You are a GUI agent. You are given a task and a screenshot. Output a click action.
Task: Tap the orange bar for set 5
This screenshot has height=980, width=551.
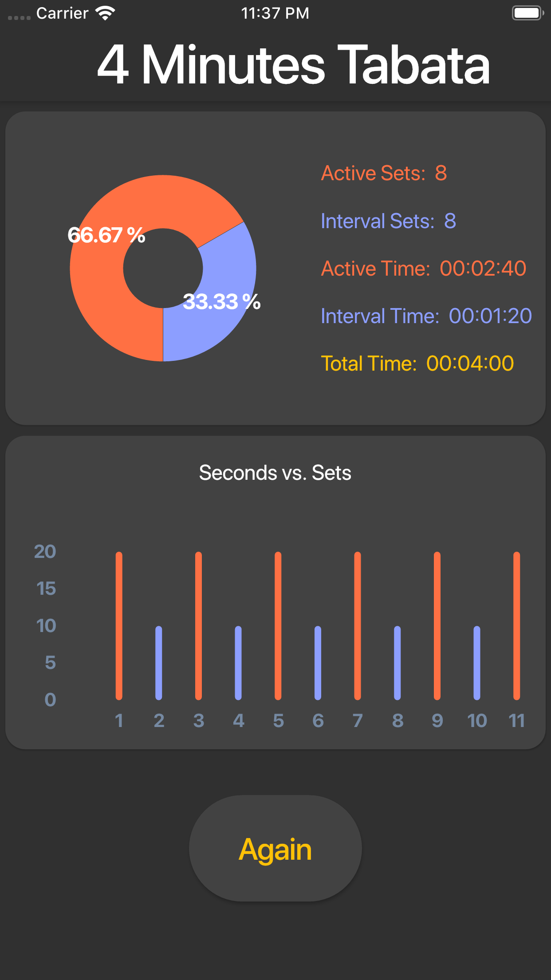pos(278,626)
